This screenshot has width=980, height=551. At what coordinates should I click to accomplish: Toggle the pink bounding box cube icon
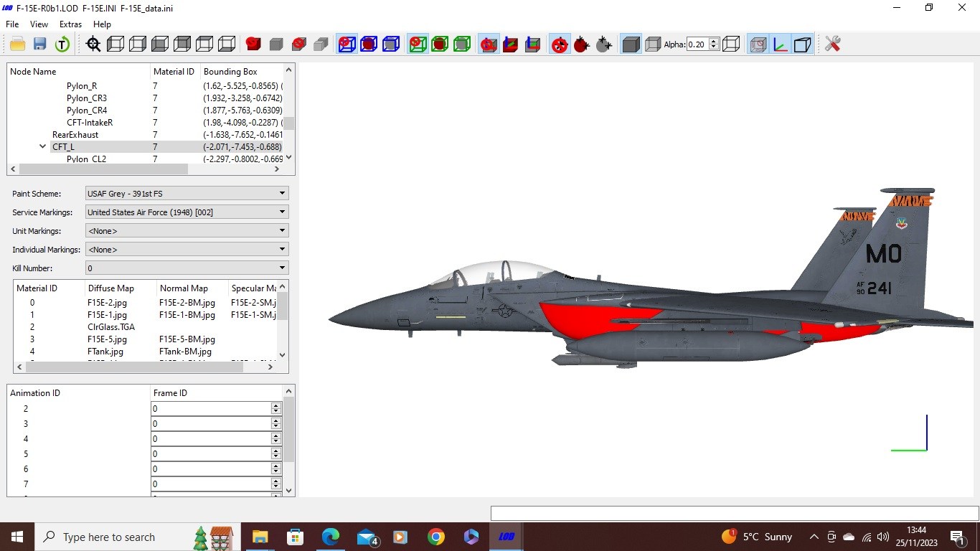pos(758,44)
